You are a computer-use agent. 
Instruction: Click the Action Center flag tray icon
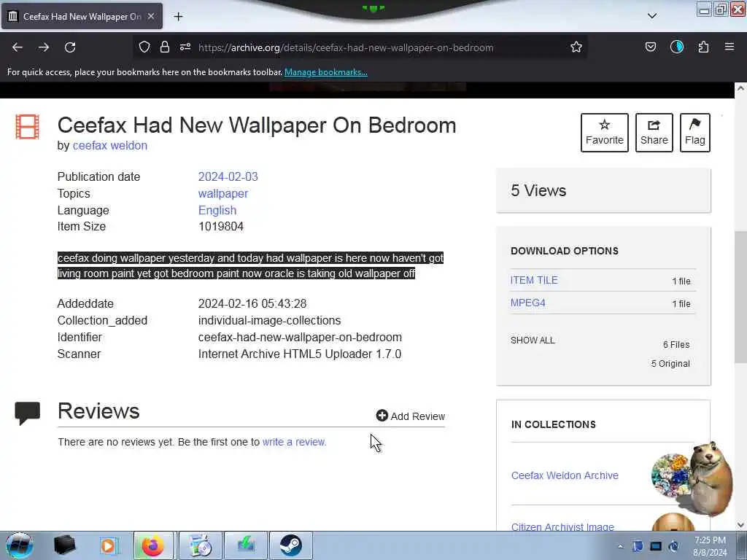coord(638,546)
